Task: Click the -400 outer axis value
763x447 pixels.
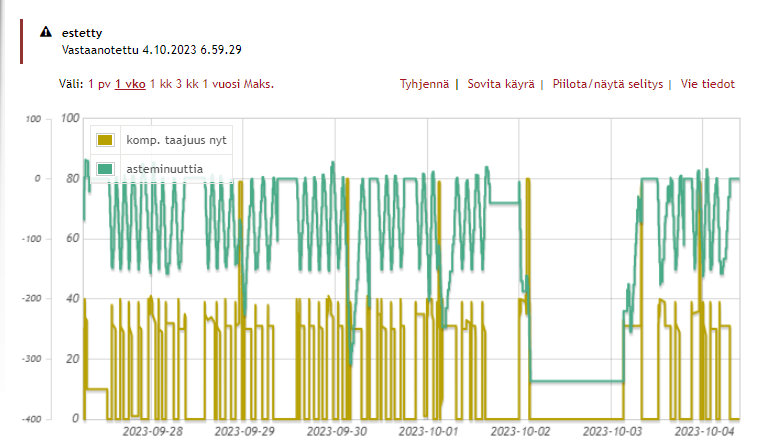Action: (x=32, y=419)
